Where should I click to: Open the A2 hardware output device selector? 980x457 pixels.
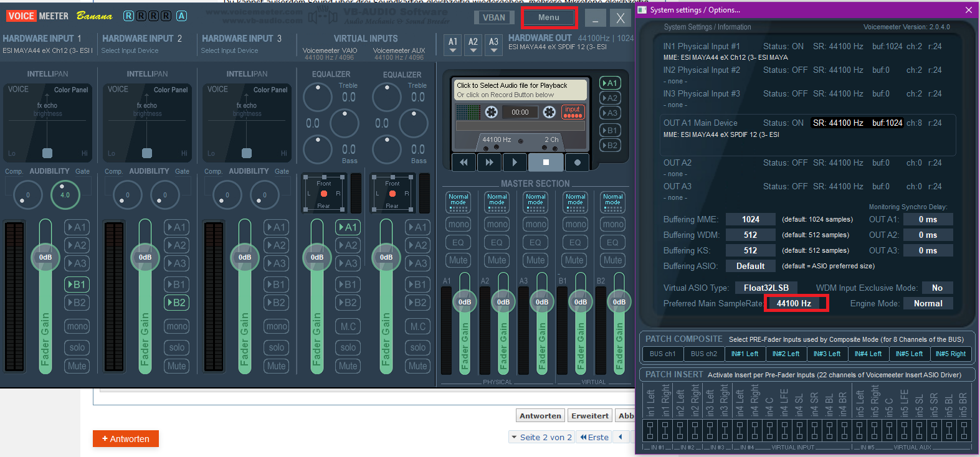pyautogui.click(x=473, y=45)
